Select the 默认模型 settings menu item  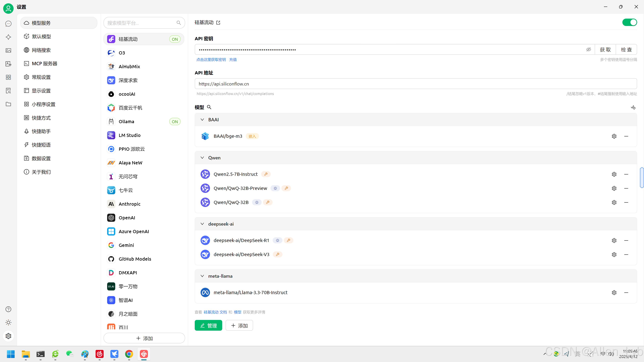click(41, 37)
